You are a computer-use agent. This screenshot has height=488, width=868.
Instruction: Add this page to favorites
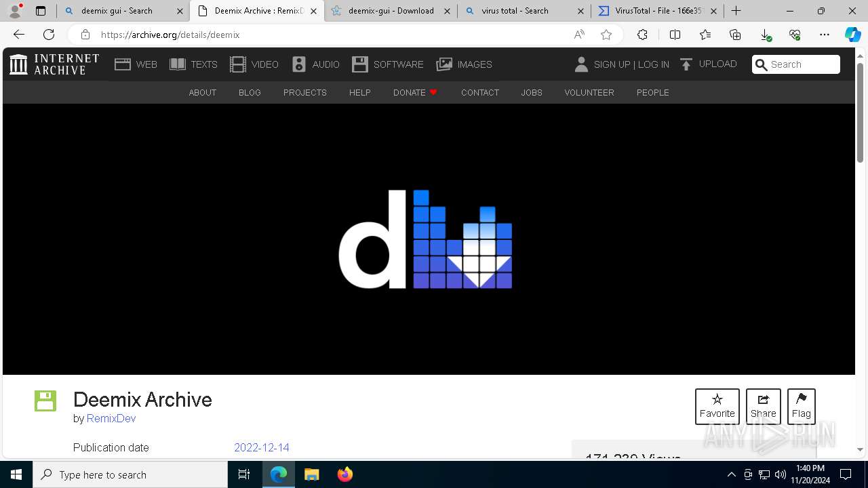[606, 35]
